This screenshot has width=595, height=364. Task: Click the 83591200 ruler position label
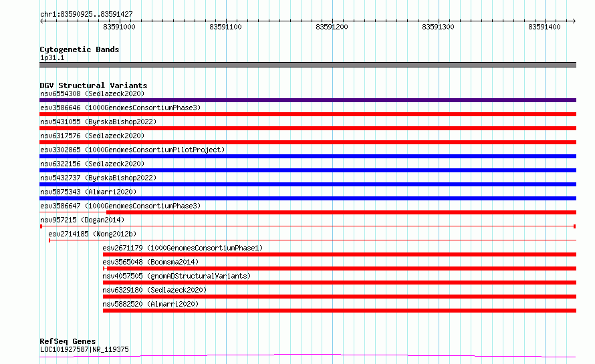click(332, 27)
